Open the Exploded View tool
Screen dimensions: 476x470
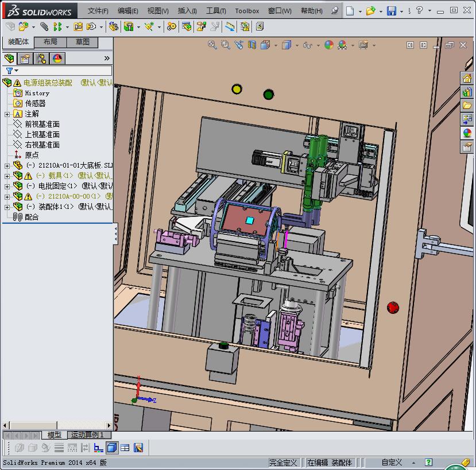point(201,27)
